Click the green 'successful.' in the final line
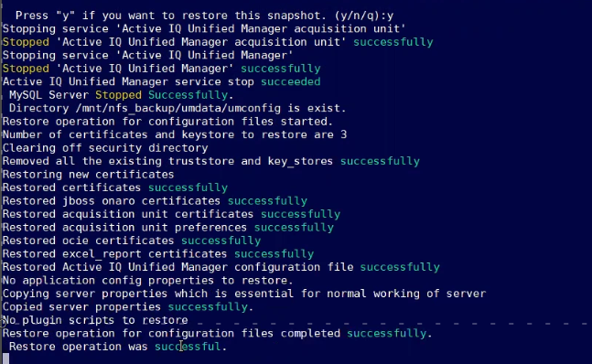The image size is (592, 364). 190,347
